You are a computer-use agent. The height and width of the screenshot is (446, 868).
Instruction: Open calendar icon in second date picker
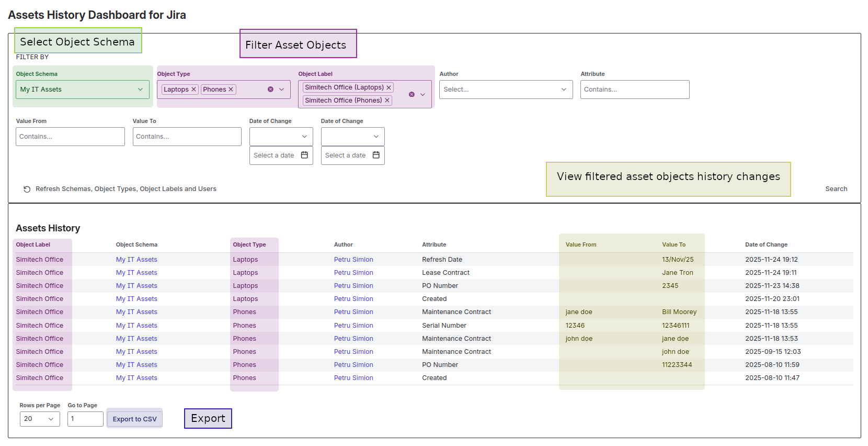point(376,155)
